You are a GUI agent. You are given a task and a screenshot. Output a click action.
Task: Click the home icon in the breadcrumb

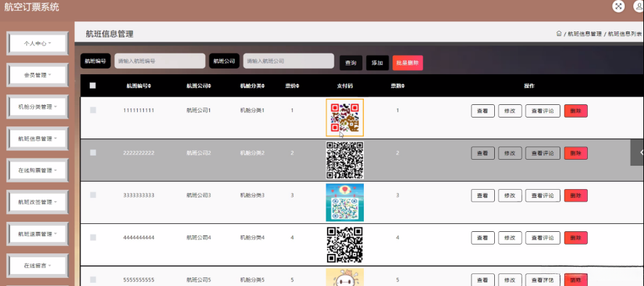558,33
